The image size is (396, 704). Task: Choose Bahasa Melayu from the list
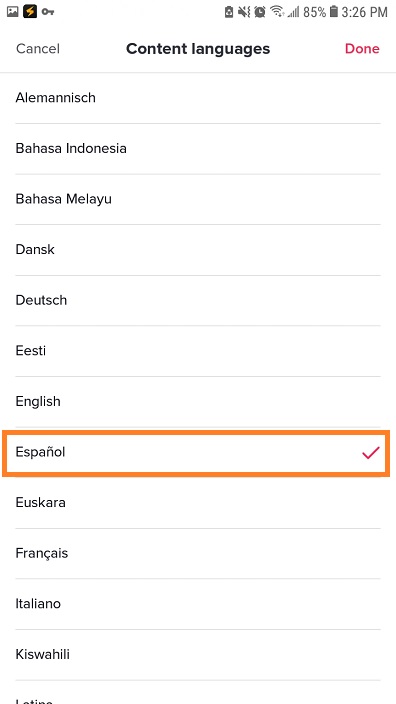[x=198, y=199]
